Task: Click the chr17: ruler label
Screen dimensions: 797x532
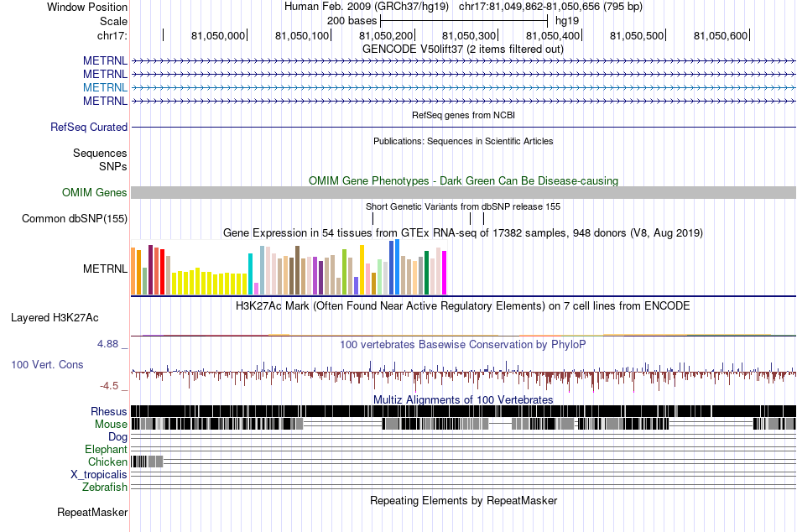Action: 112,35
